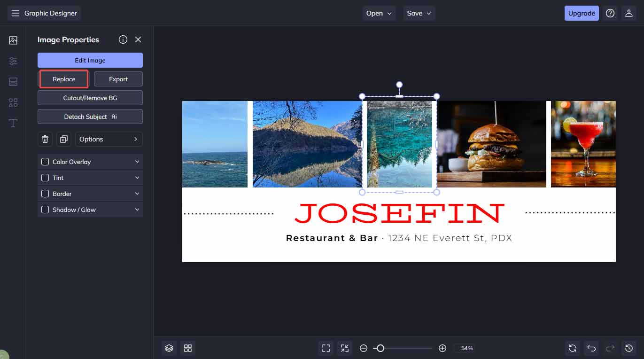
Task: Open the Save dropdown
Action: tap(419, 13)
